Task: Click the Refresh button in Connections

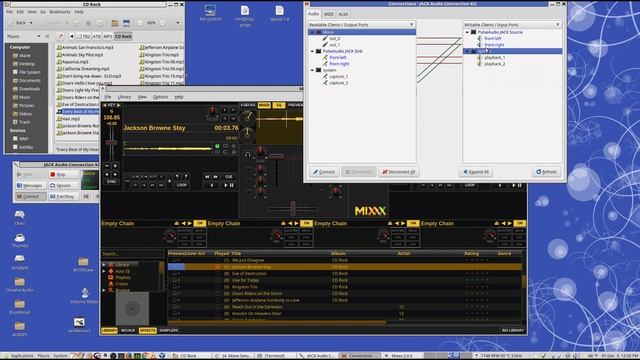Action: (547, 172)
